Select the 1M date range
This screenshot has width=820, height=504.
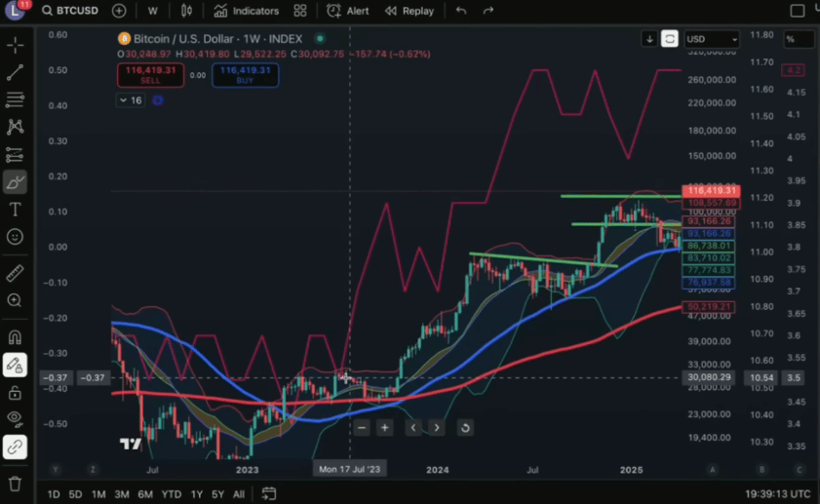coord(98,494)
